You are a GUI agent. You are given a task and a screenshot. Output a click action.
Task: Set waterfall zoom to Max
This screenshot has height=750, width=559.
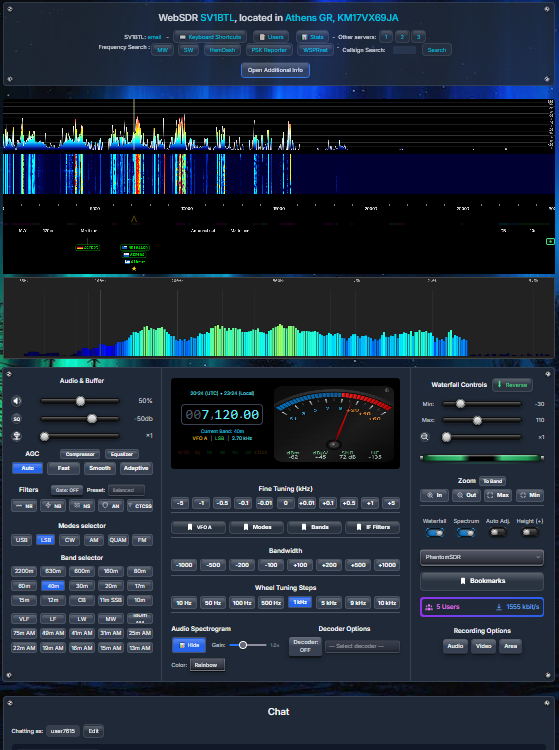[x=498, y=495]
